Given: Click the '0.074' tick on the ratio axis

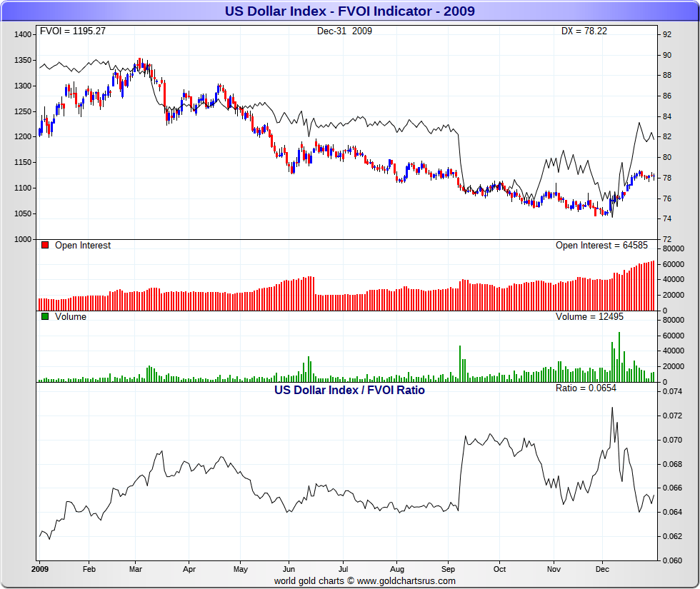Looking at the screenshot, I should click(x=671, y=392).
